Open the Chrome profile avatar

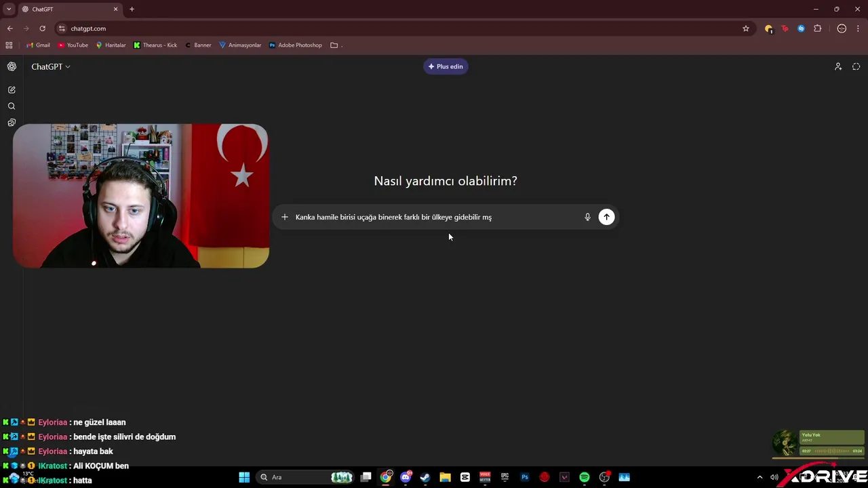click(842, 28)
